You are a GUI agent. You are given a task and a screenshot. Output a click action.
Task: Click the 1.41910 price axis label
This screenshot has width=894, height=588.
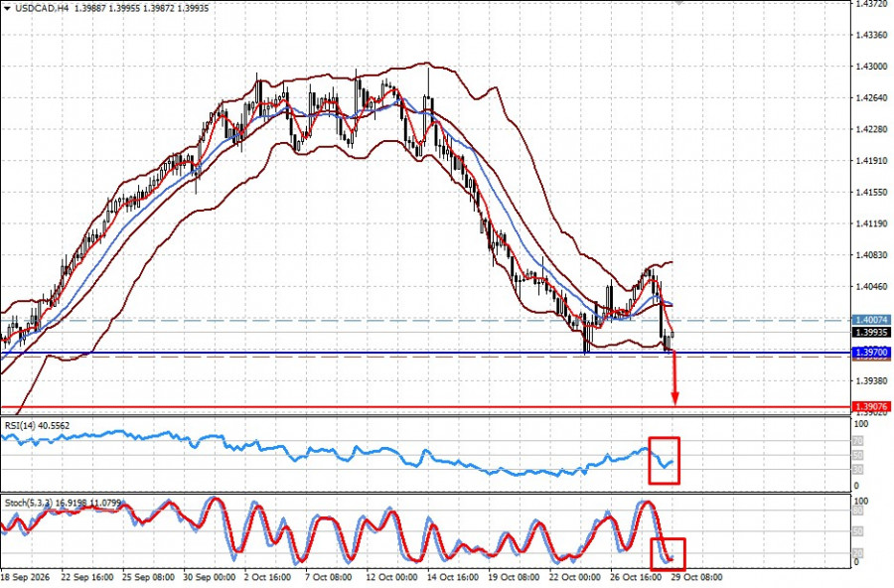pyautogui.click(x=872, y=160)
